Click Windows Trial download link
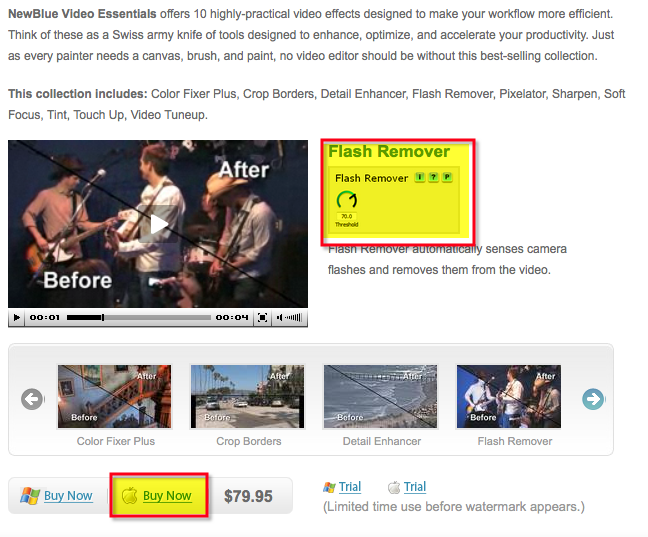 (x=350, y=487)
